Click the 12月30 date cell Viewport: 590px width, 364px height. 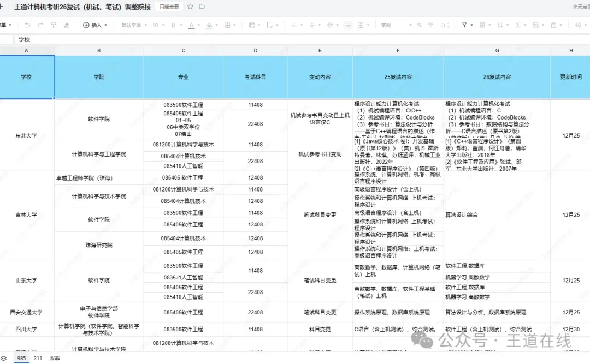pos(571,329)
